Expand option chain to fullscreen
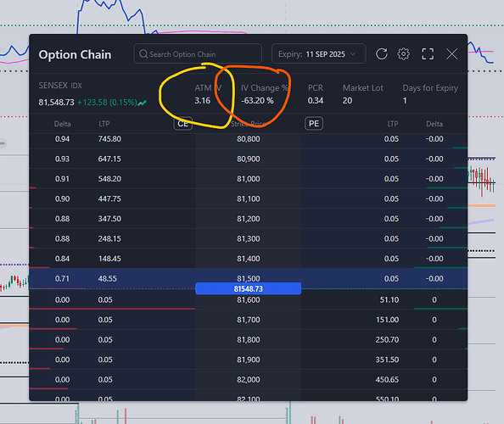The width and height of the screenshot is (504, 424). click(428, 54)
